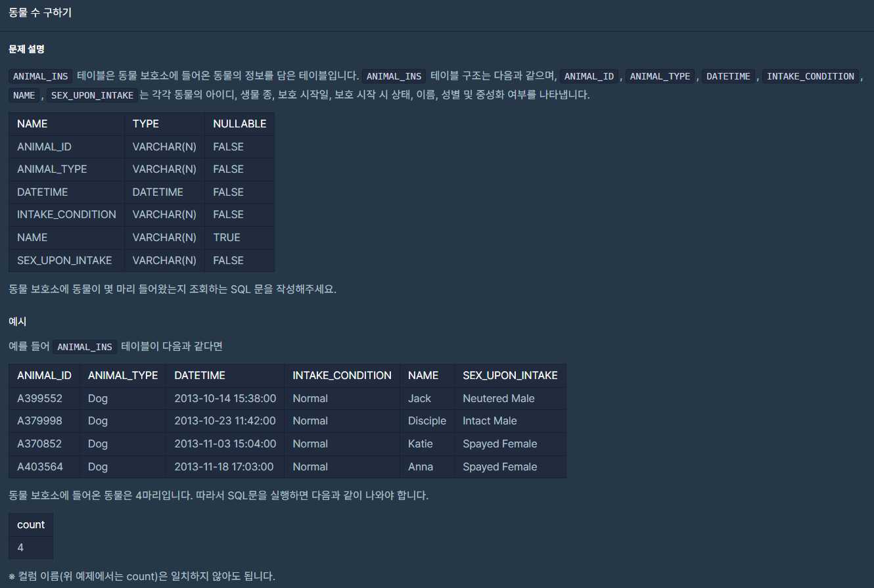Click the footnote about 컬럼 이름 at bottom
Viewport: 874px width, 588px height.
(141, 576)
